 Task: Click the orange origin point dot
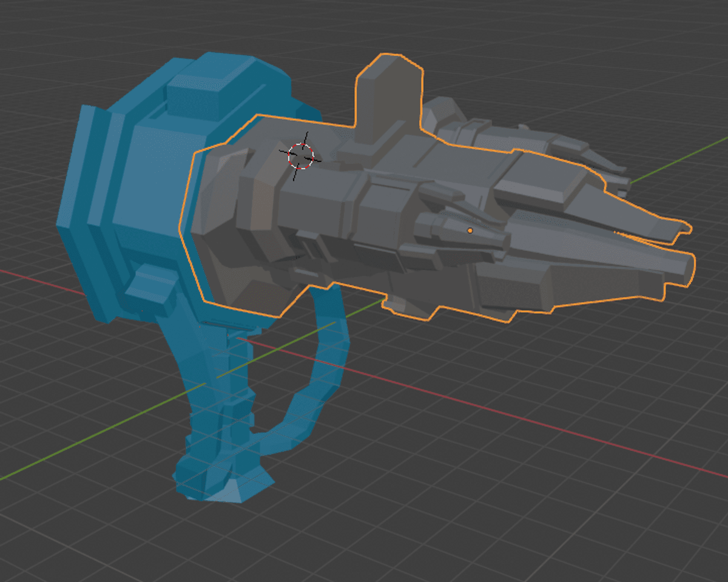pos(470,231)
